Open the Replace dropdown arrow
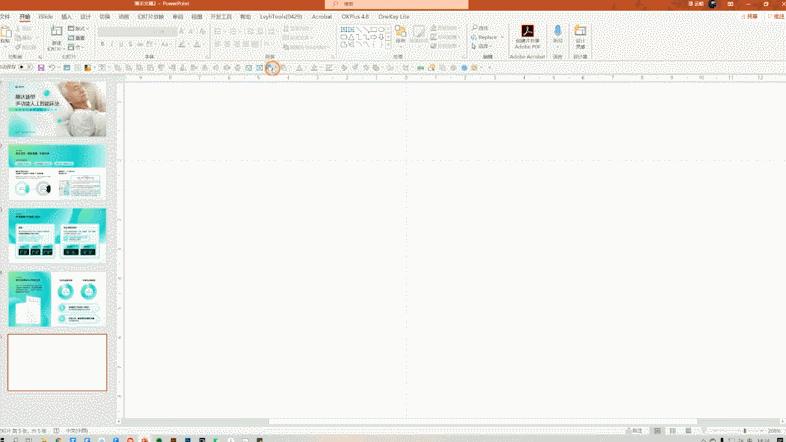Viewport: 786px width, 442px height. (x=501, y=37)
